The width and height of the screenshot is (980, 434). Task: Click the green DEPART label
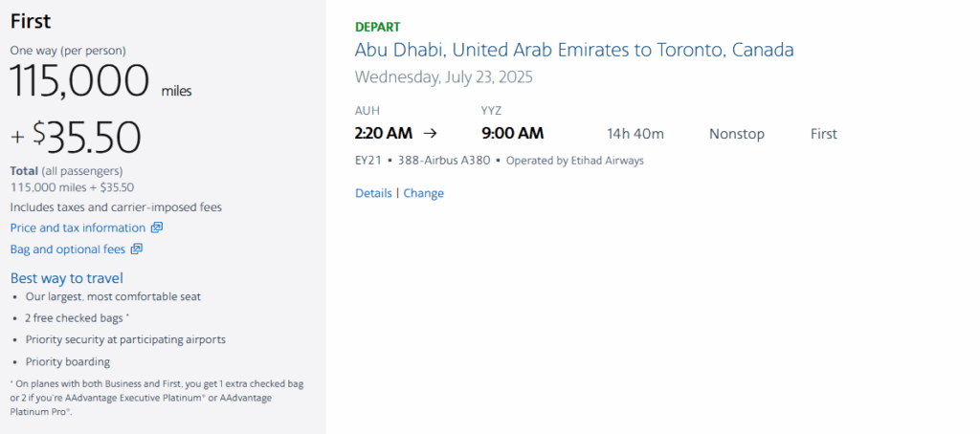point(377,27)
